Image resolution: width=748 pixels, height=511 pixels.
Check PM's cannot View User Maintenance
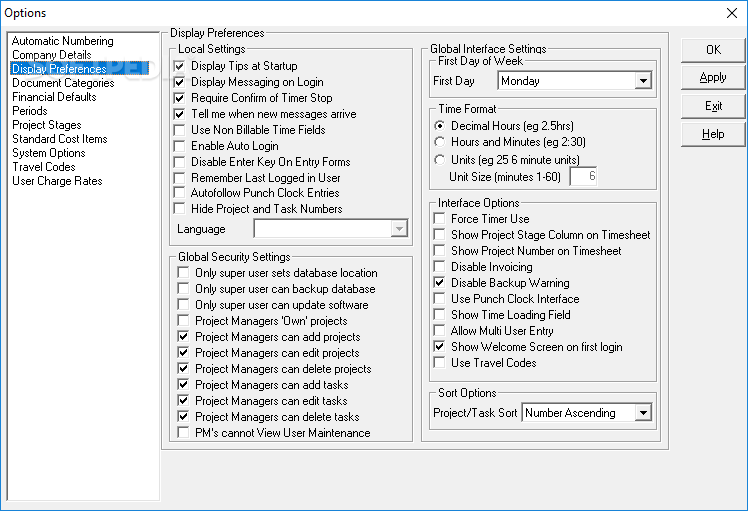tap(183, 433)
